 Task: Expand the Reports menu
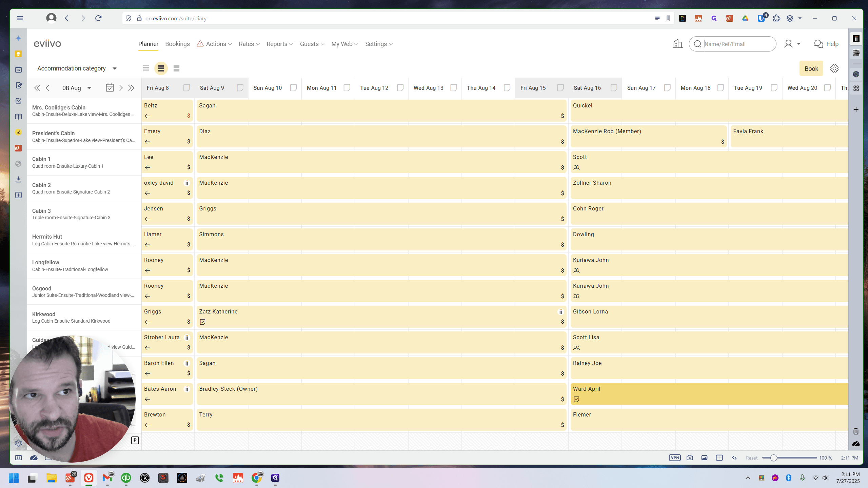pos(280,44)
